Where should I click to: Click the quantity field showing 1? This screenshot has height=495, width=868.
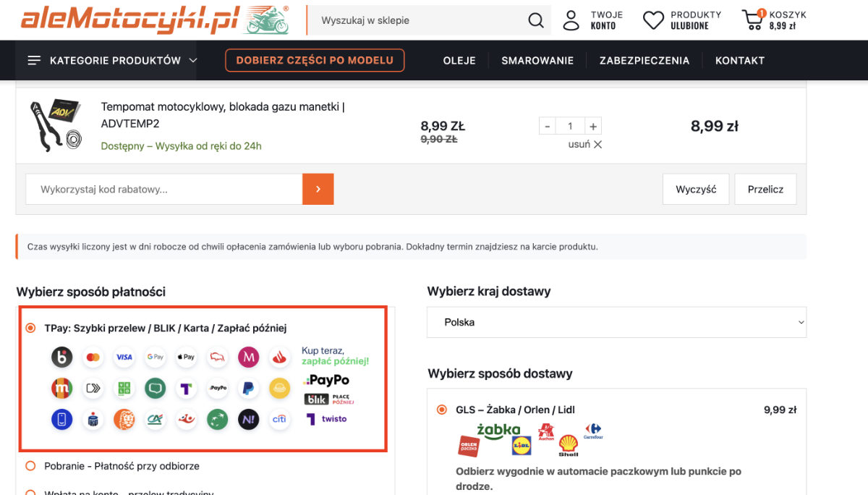coord(570,126)
